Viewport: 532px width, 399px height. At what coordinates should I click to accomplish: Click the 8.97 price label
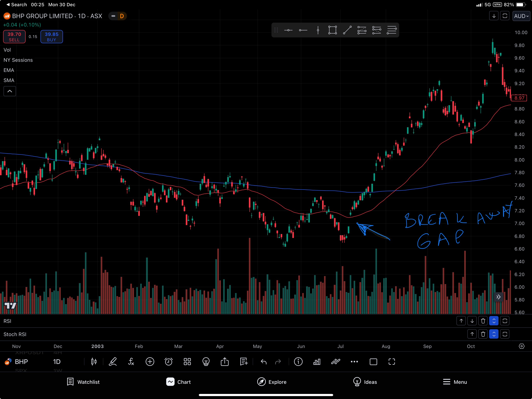[x=519, y=98]
